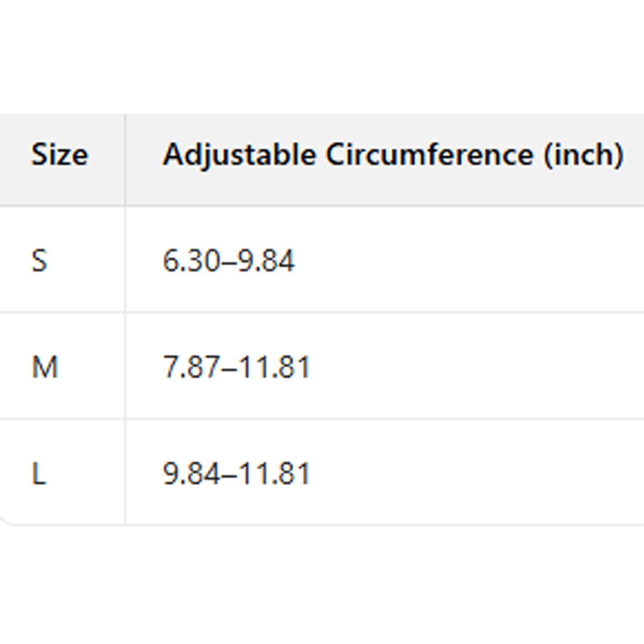Select the M size cell

click(x=45, y=368)
